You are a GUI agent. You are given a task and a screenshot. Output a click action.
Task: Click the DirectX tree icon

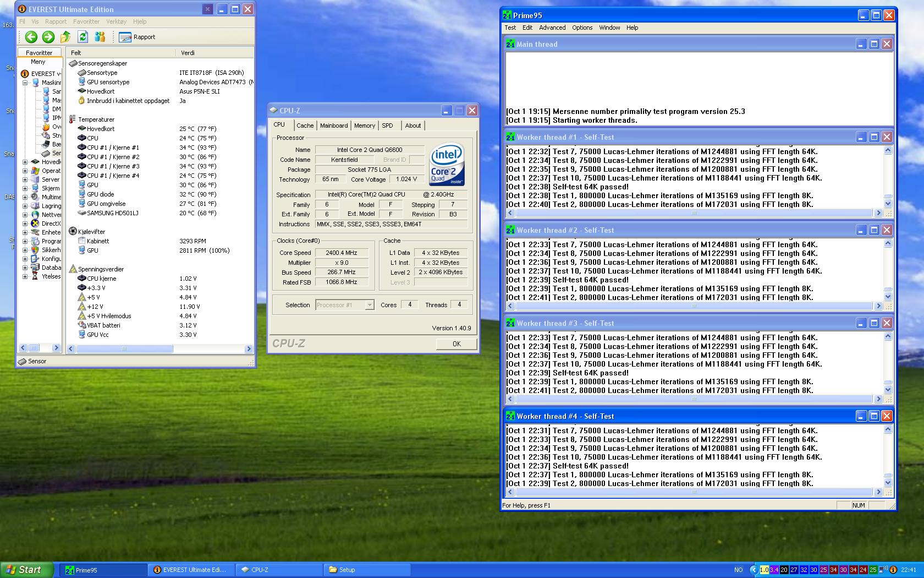(35, 223)
